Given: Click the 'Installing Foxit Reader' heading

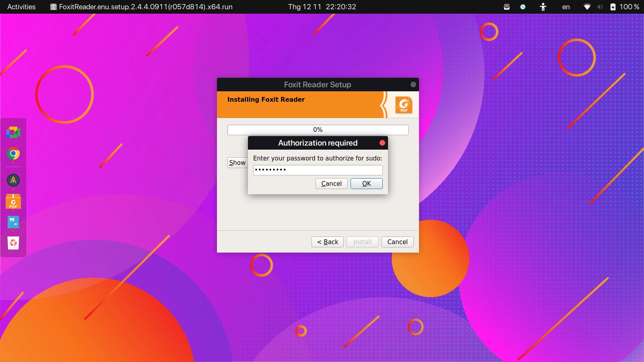Looking at the screenshot, I should coord(266,99).
